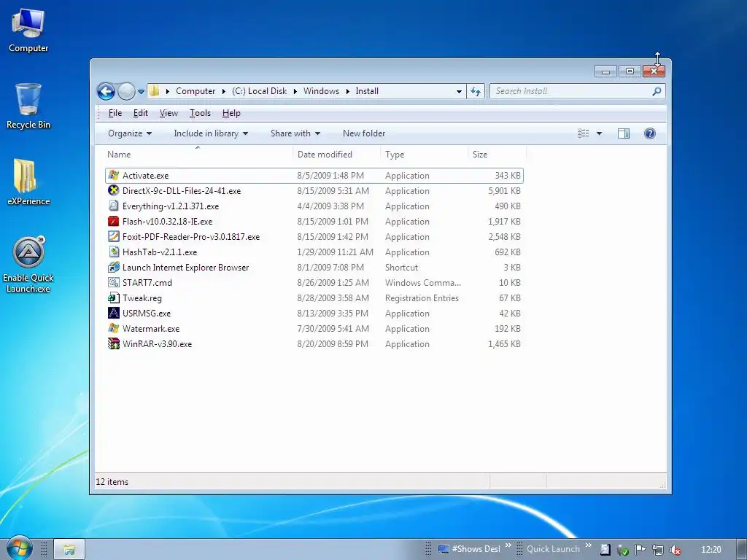
Task: Open the Tools menu
Action: [200, 113]
